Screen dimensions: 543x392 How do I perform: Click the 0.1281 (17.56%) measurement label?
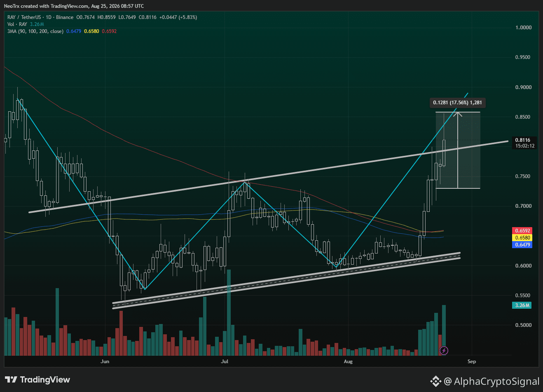(x=457, y=103)
